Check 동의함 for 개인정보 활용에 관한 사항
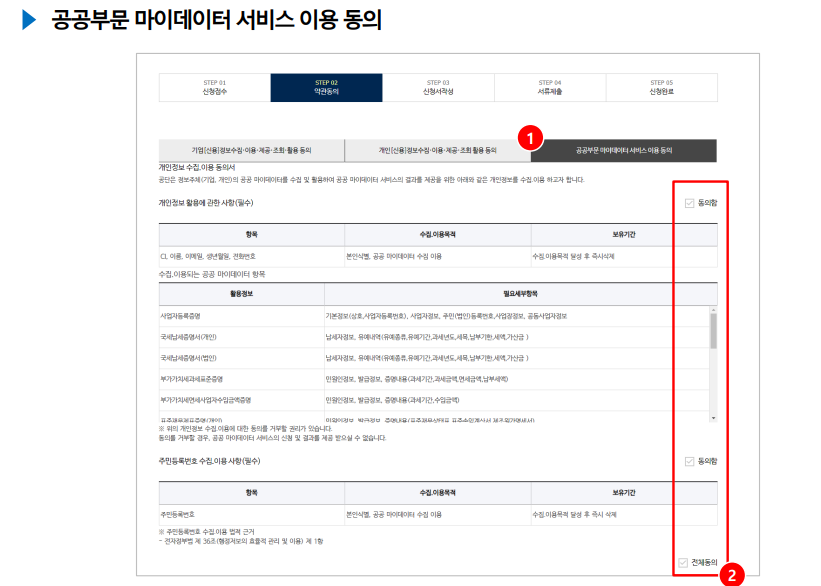 689,203
